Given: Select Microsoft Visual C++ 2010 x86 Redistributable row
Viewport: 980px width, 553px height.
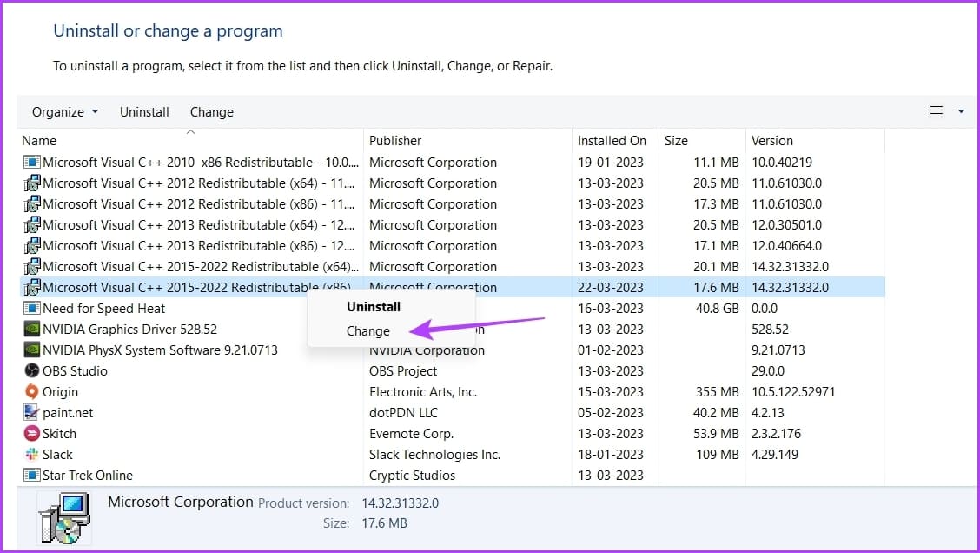Looking at the screenshot, I should coord(201,163).
